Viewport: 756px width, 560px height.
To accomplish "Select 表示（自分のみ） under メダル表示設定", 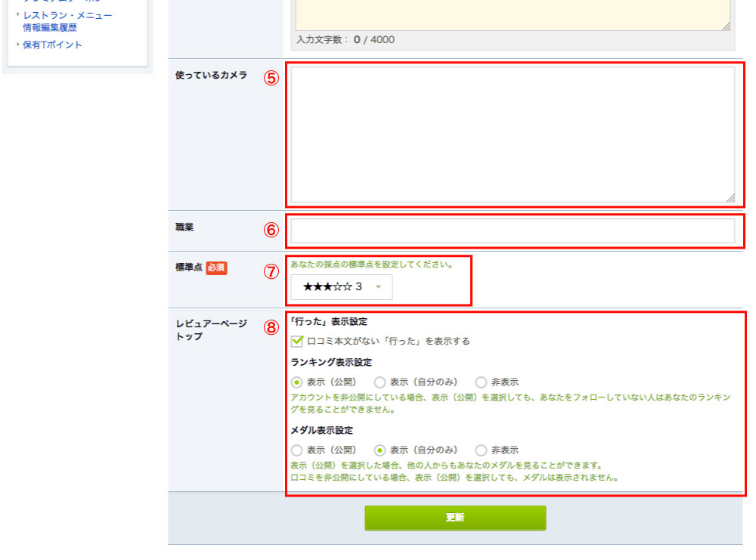I will point(380,450).
